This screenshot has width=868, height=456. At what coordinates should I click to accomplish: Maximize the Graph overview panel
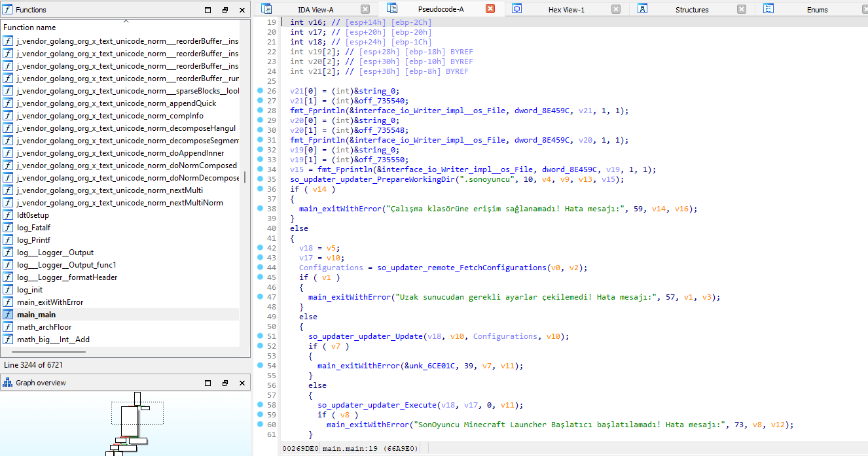[208, 383]
